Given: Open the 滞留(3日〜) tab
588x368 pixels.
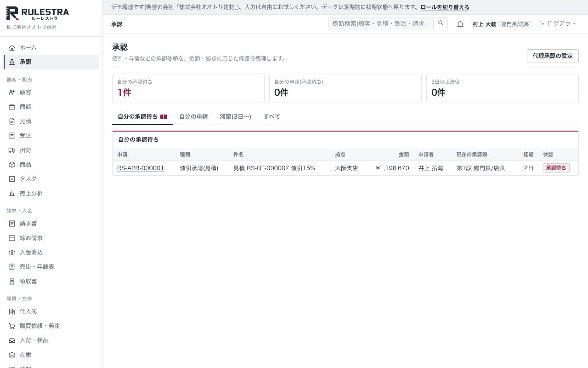Looking at the screenshot, I should (236, 117).
